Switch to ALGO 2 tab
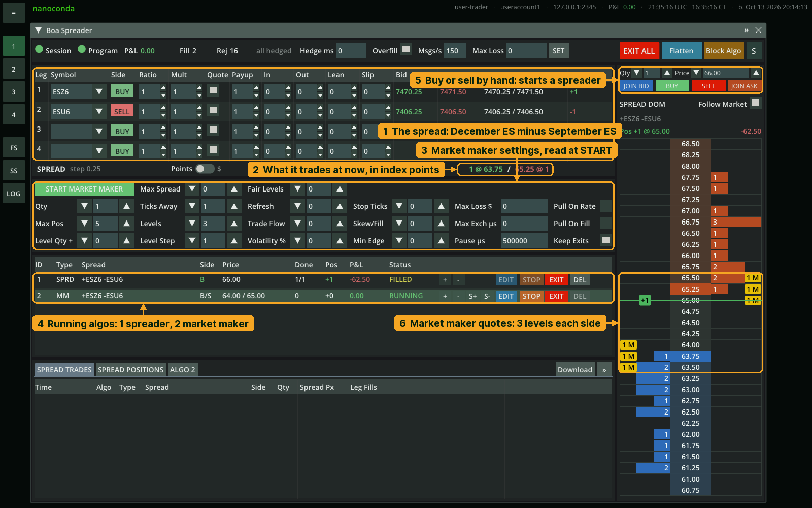Screen dimensions: 812x508 coord(183,370)
